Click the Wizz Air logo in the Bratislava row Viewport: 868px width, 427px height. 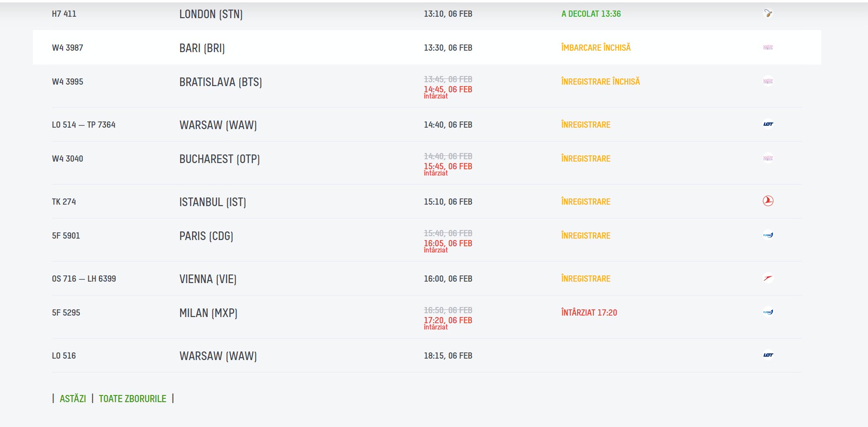tap(768, 81)
